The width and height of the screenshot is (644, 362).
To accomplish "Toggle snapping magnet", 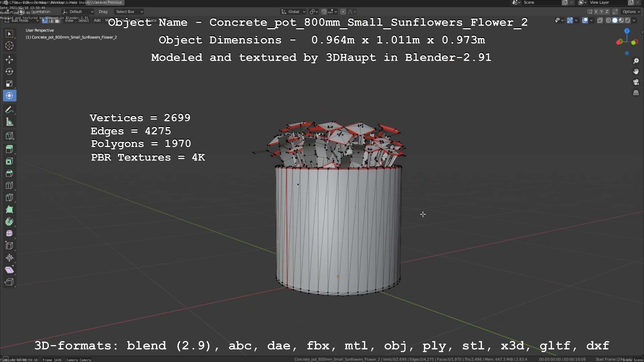I will pyautogui.click(x=324, y=12).
